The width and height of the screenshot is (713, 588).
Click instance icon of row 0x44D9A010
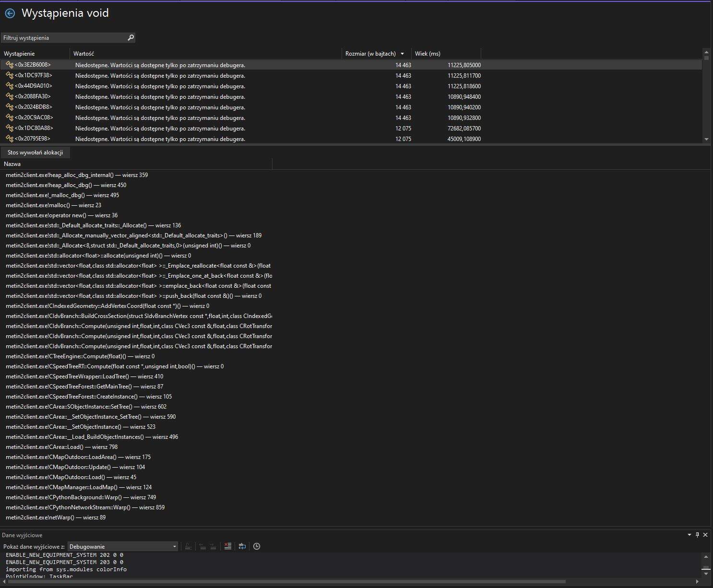pyautogui.click(x=10, y=86)
